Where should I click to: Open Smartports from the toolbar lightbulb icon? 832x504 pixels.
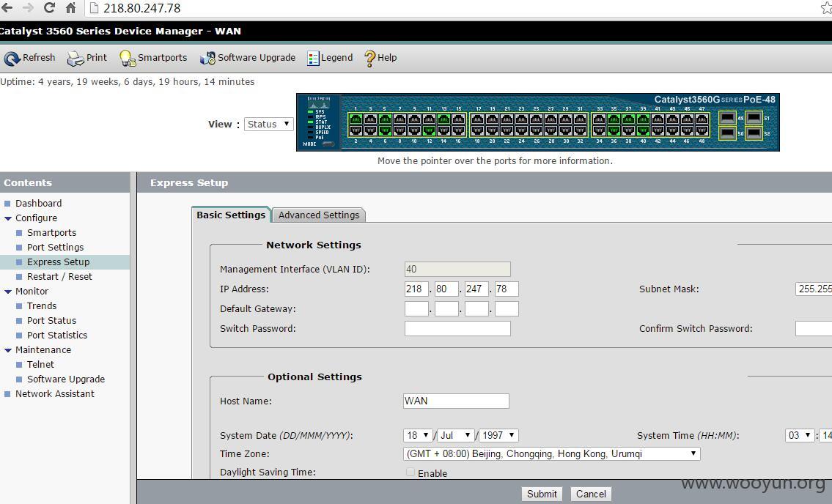(128, 58)
